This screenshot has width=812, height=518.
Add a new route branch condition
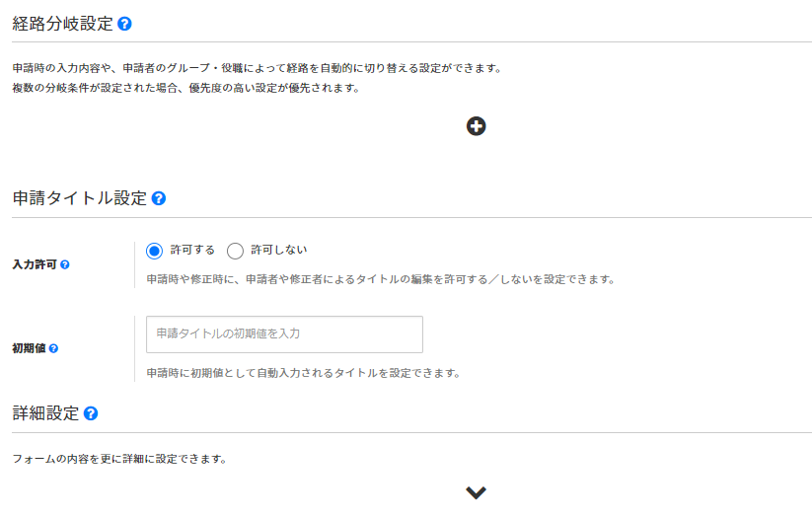(477, 126)
